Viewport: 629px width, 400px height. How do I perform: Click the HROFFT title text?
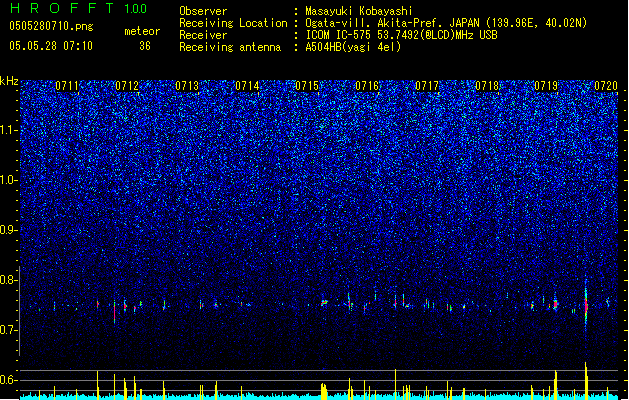62,8
